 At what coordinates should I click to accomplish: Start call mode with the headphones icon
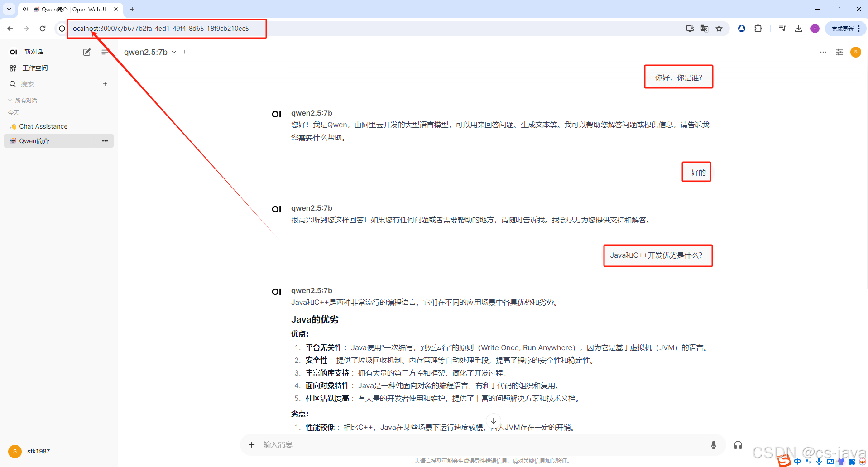pyautogui.click(x=738, y=445)
